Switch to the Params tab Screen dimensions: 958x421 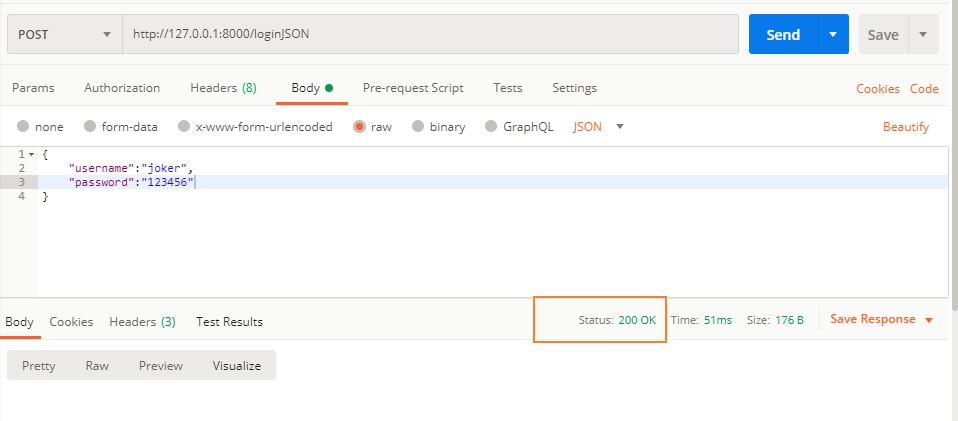[33, 88]
